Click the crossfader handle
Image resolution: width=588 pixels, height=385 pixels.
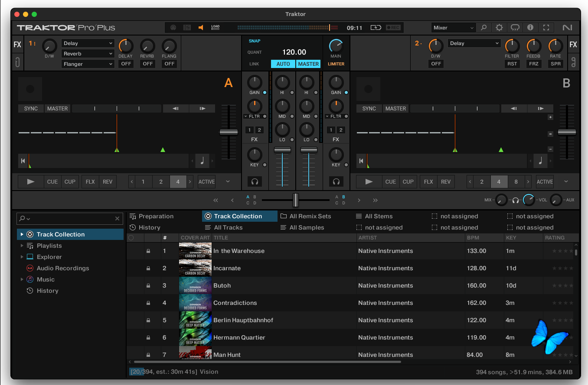click(296, 200)
